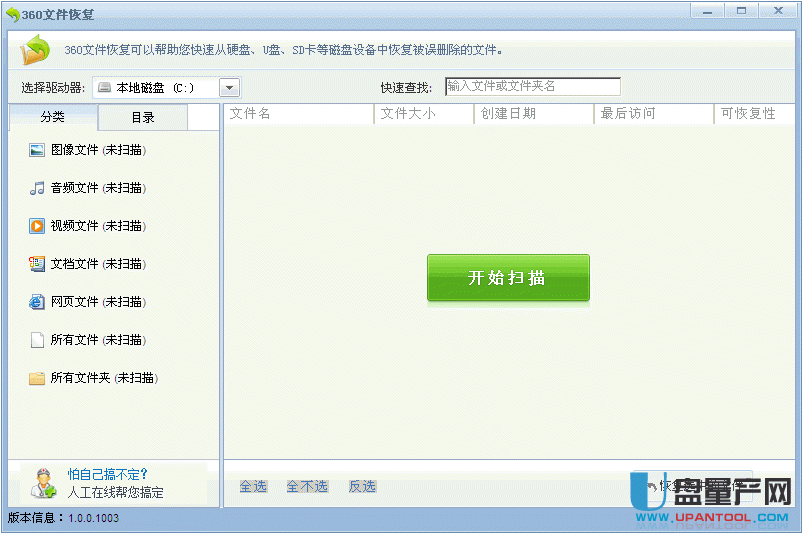
Task: Sort by the 文件名 column header
Action: (x=299, y=113)
